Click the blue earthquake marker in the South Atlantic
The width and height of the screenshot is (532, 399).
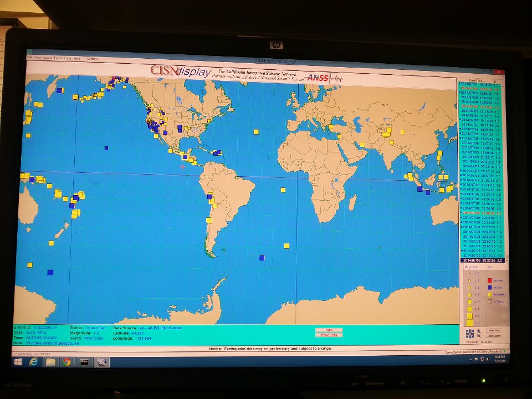click(262, 258)
